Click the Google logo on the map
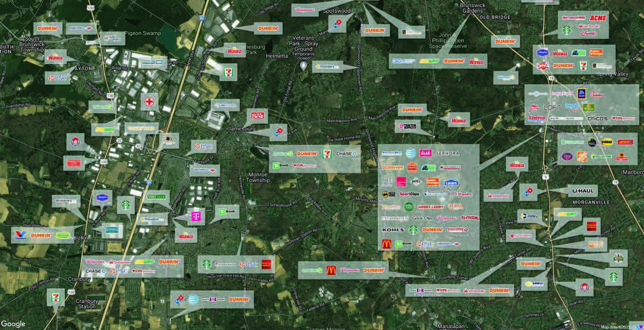The width and height of the screenshot is (644, 330). click(13, 324)
